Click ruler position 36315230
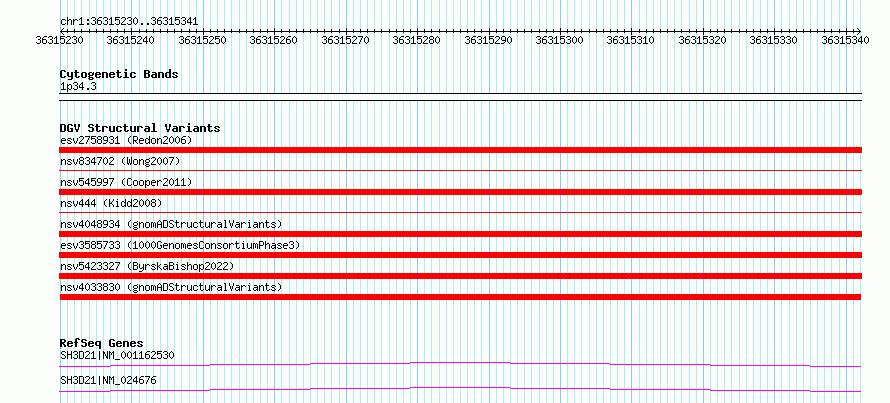 [59, 40]
